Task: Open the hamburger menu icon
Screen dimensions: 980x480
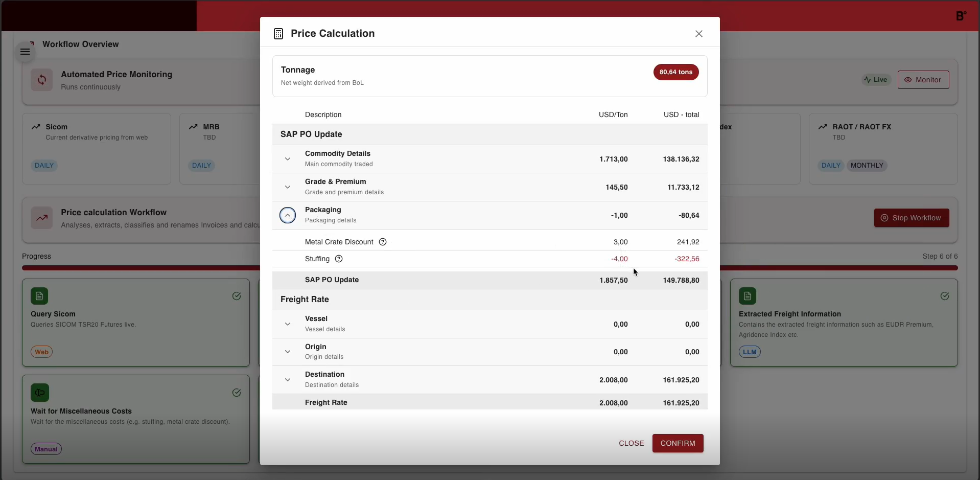Action: 25,52
